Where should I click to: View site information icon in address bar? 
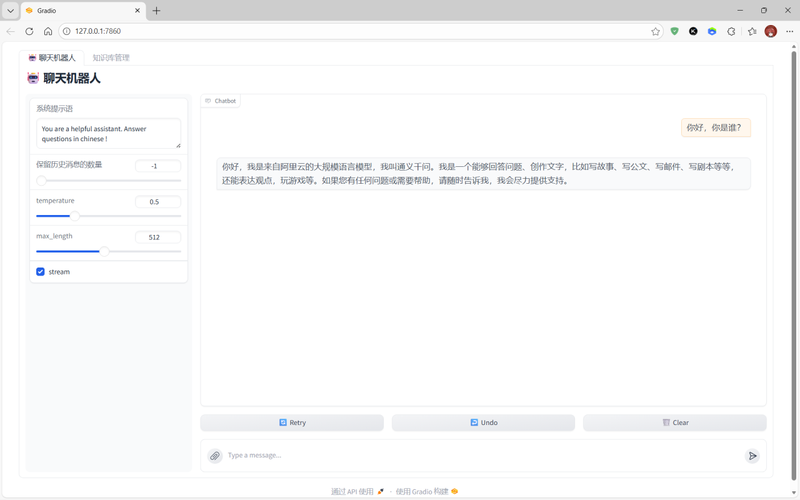(66, 31)
